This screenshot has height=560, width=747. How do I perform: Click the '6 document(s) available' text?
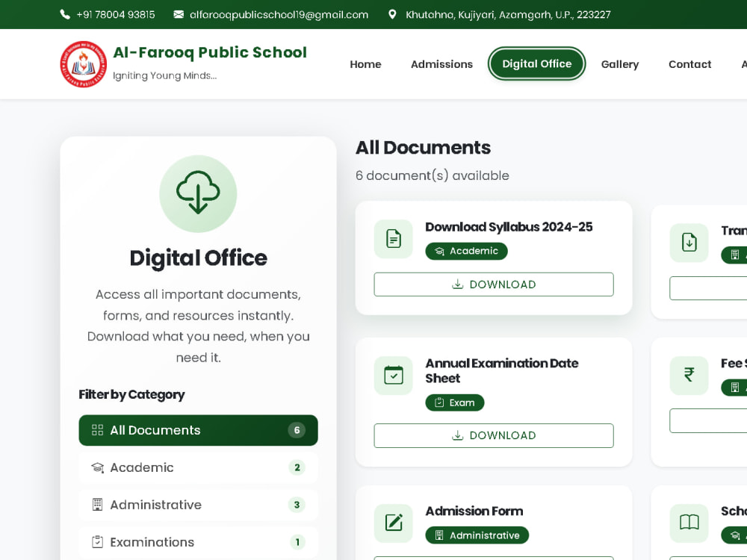432,175
